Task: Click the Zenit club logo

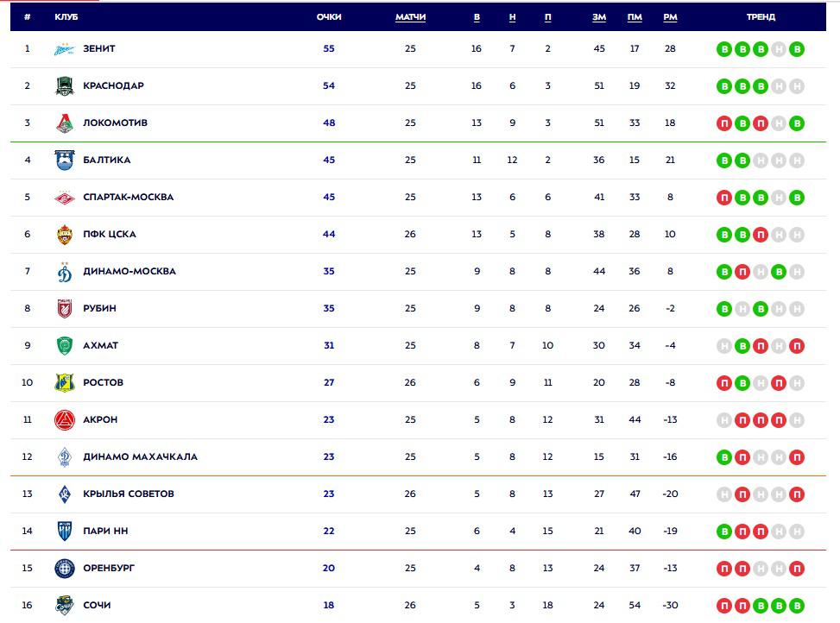Action: click(65, 49)
